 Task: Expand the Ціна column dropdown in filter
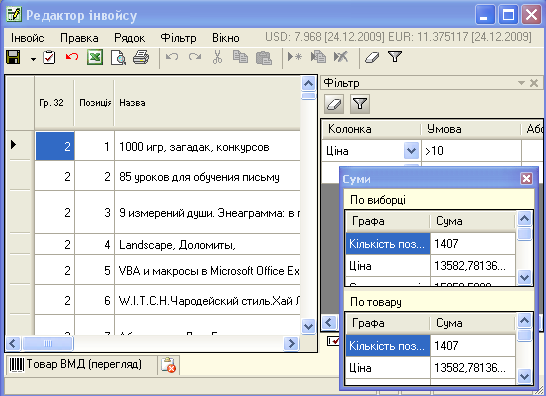point(411,151)
